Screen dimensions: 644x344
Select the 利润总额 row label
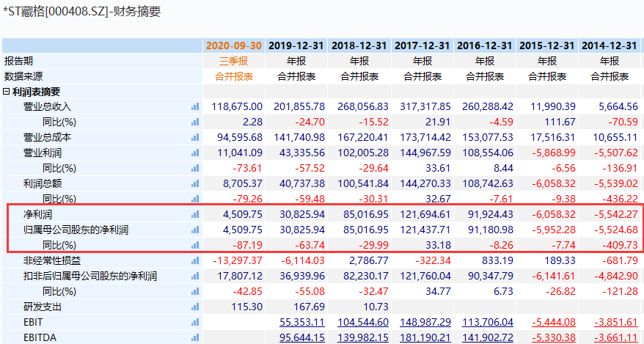[x=43, y=183]
